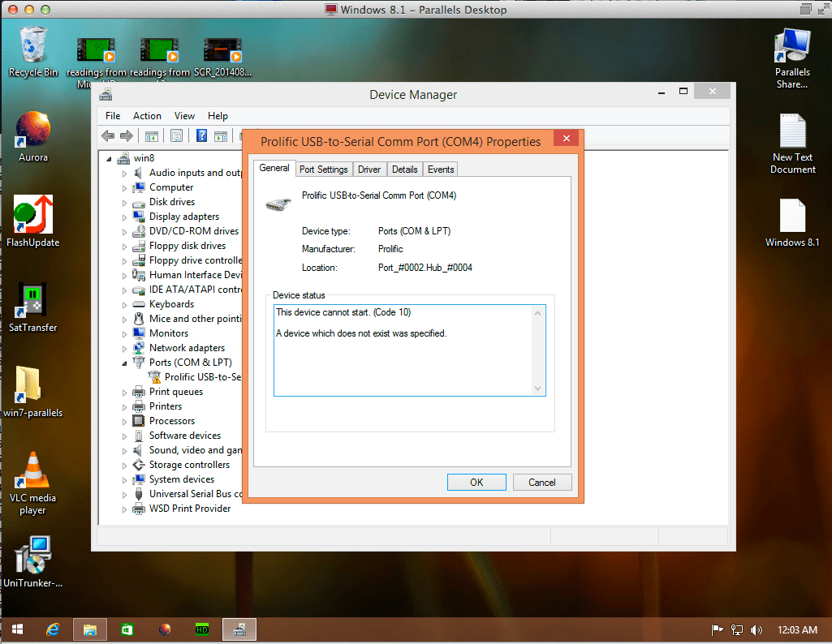
Task: Open Internet Explorer from the taskbar
Action: 53,629
